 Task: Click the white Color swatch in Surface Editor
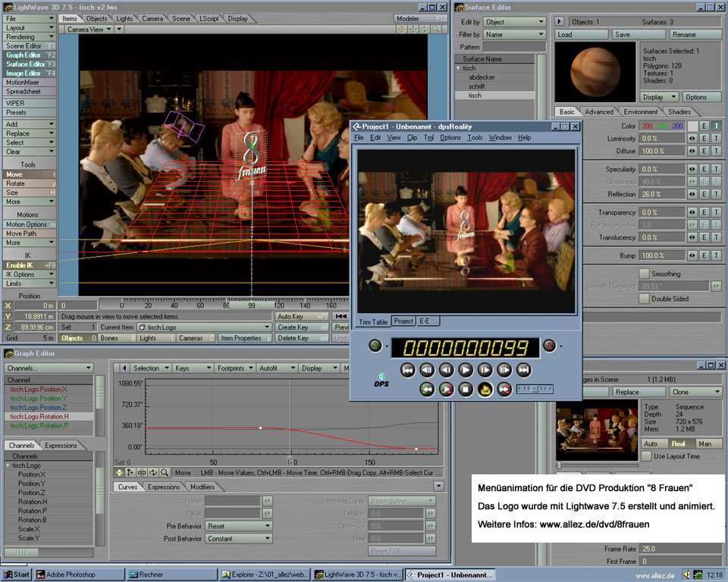[692, 126]
